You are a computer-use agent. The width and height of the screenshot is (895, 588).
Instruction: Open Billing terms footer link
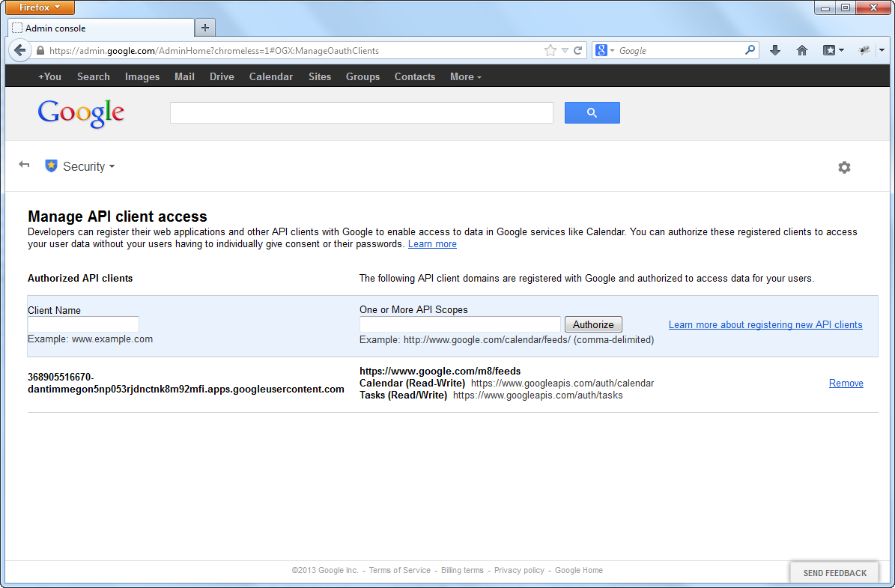point(462,570)
